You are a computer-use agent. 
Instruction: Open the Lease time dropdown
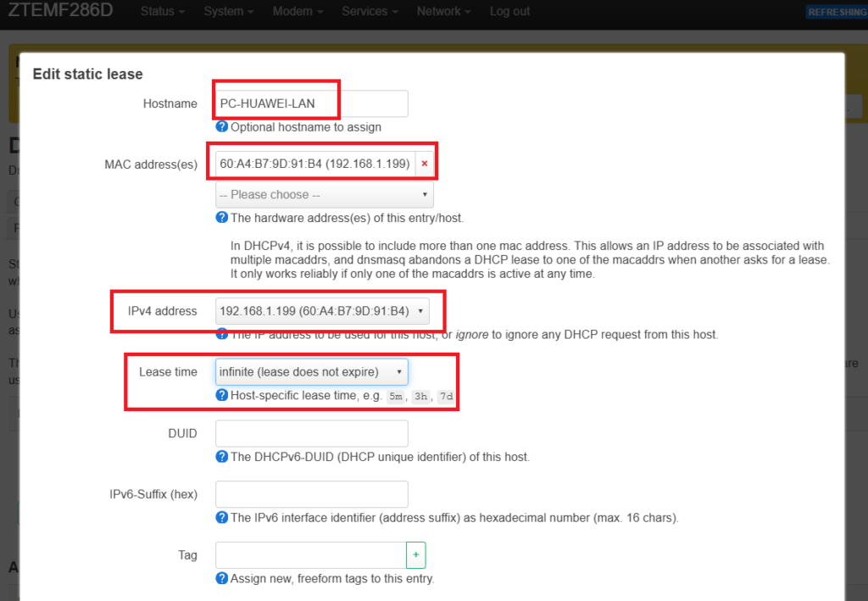point(311,372)
